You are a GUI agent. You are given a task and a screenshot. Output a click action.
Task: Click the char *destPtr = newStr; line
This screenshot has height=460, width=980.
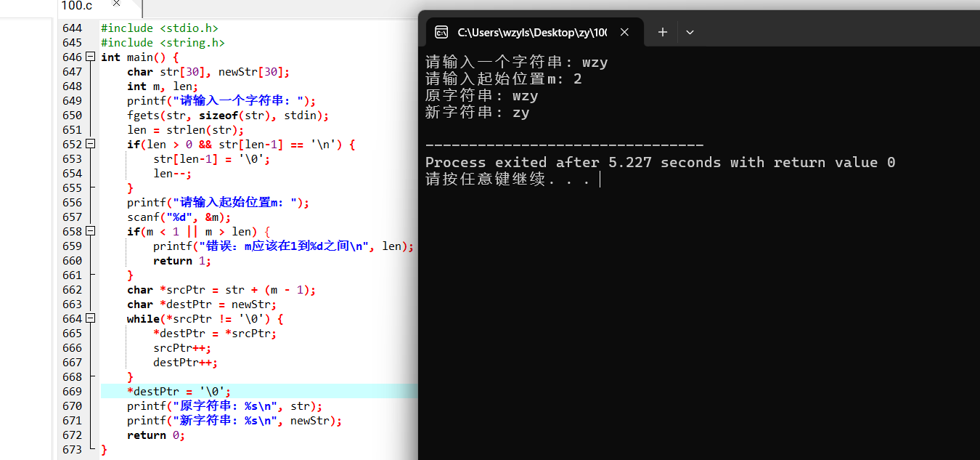point(202,304)
